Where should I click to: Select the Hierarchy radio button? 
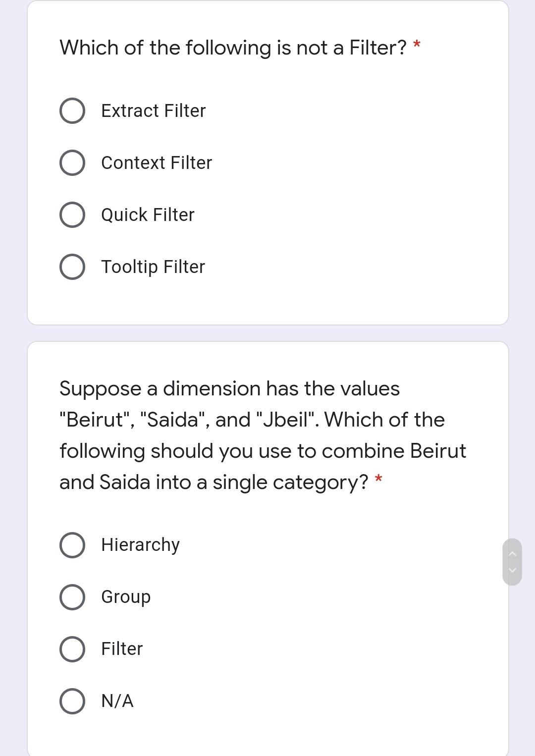click(x=72, y=545)
